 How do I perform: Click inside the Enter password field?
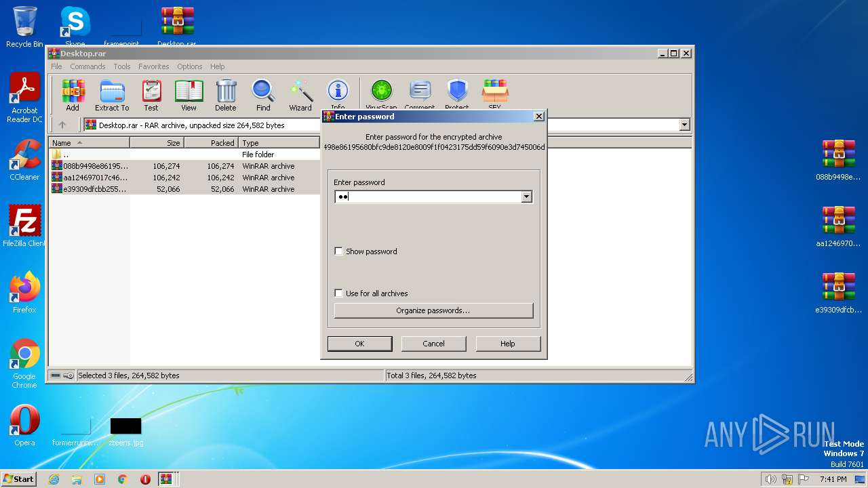tap(428, 197)
